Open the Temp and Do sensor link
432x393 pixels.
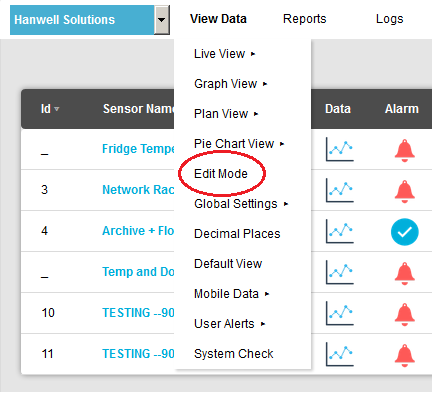tap(138, 272)
